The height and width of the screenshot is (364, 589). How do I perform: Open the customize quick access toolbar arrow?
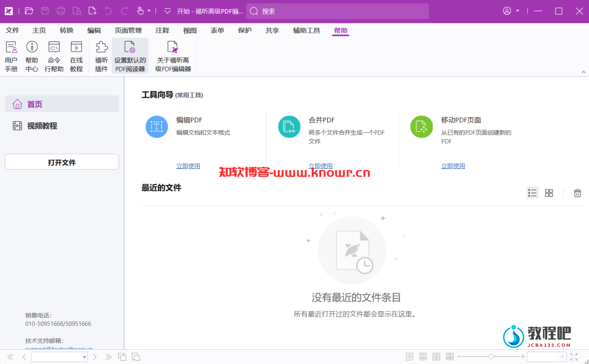(x=167, y=11)
